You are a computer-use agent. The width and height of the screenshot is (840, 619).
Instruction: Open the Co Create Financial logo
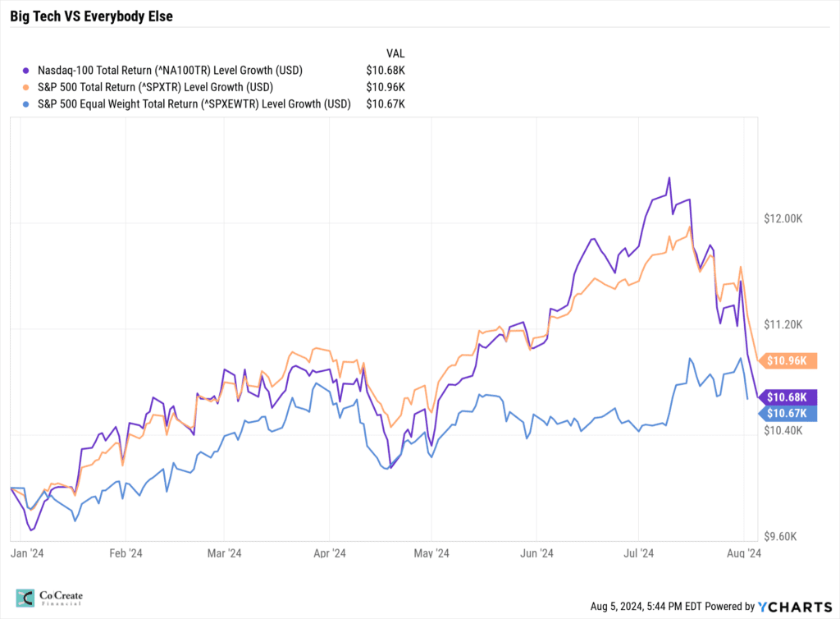pyautogui.click(x=50, y=599)
